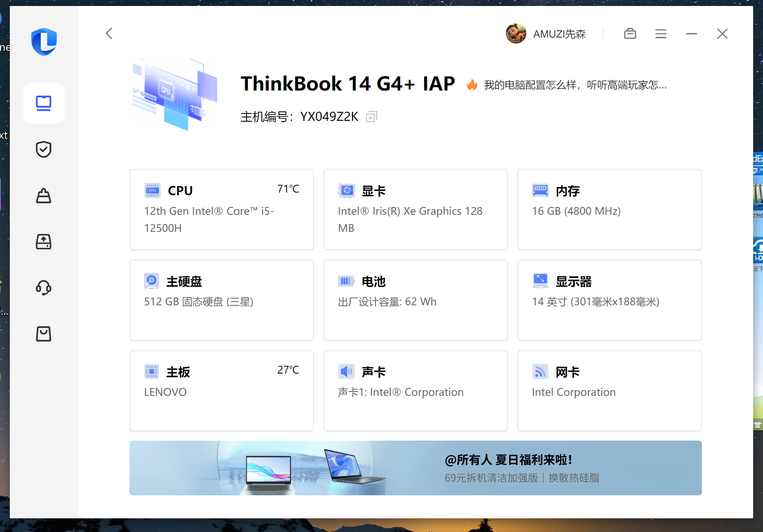763x532 pixels.
Task: Click the flame hot-topic icon
Action: click(x=472, y=85)
